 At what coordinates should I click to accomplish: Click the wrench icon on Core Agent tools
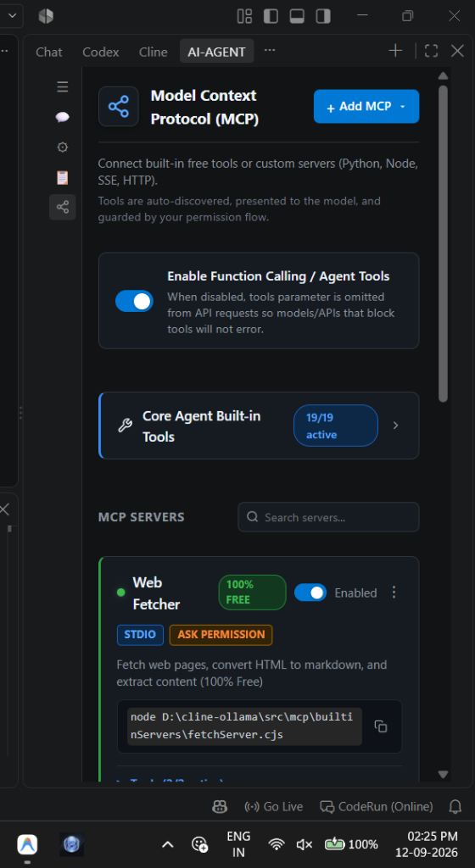pos(126,426)
